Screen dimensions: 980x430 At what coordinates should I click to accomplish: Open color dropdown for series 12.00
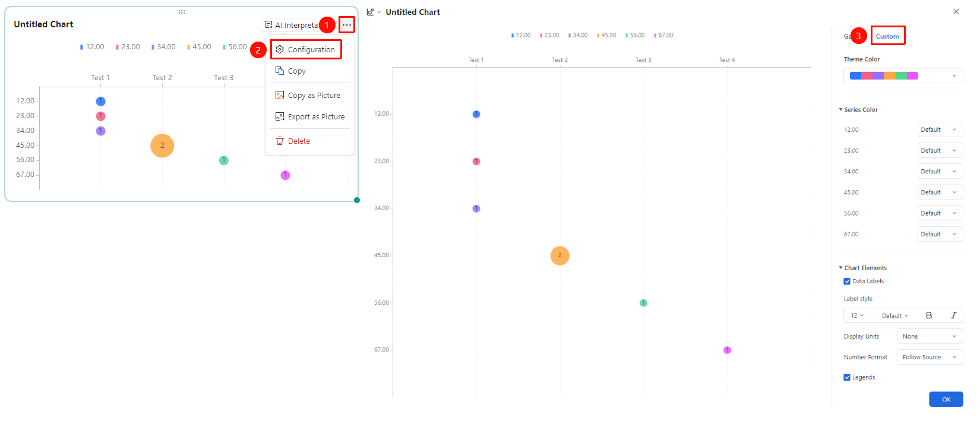click(x=940, y=129)
